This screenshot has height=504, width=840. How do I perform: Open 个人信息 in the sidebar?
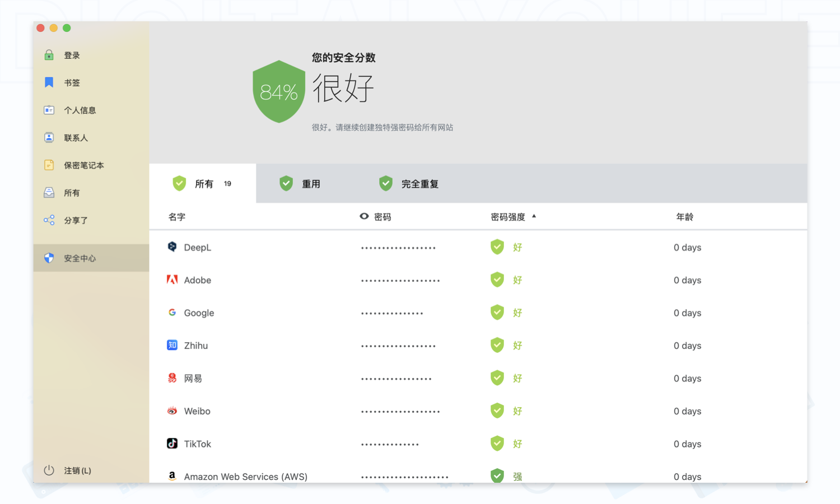tap(91, 110)
